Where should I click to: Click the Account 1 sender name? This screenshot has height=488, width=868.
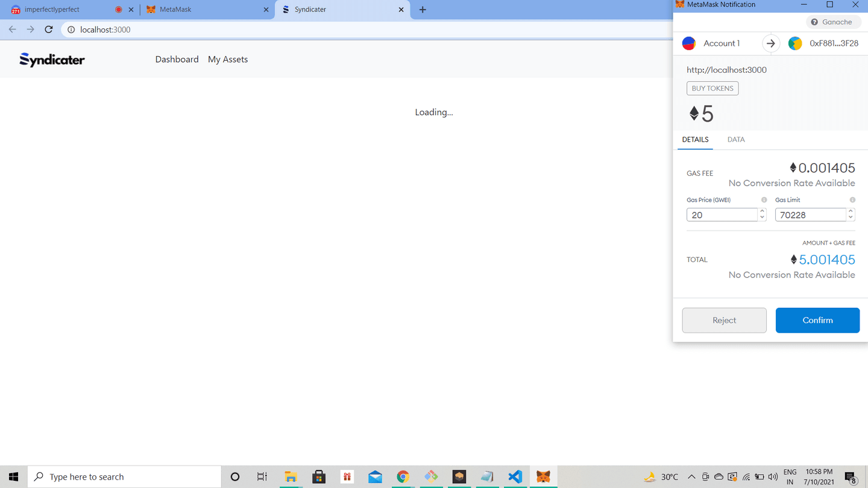722,43
